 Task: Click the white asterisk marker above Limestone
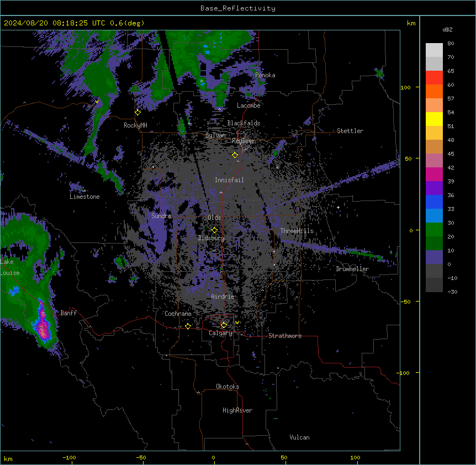[x=84, y=191]
